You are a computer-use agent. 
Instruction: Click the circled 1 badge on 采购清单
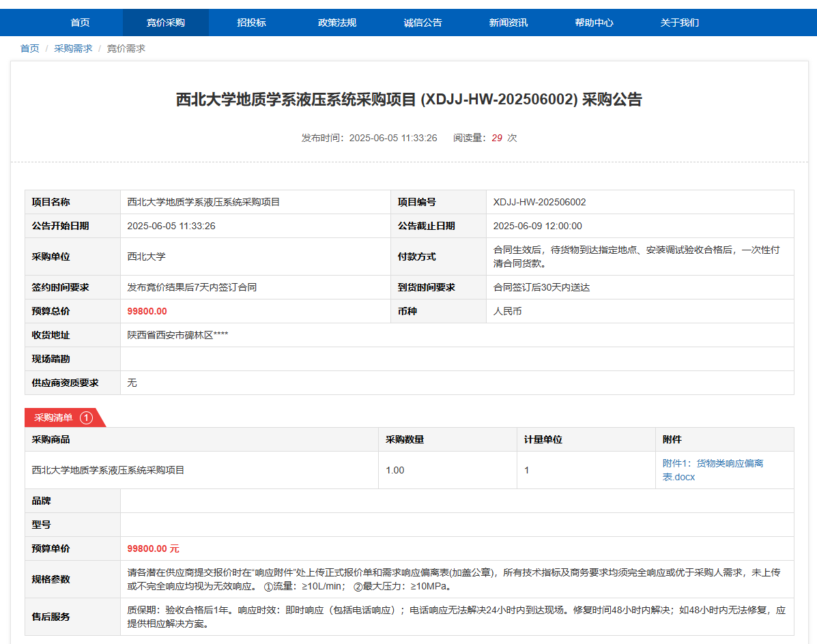pyautogui.click(x=86, y=418)
